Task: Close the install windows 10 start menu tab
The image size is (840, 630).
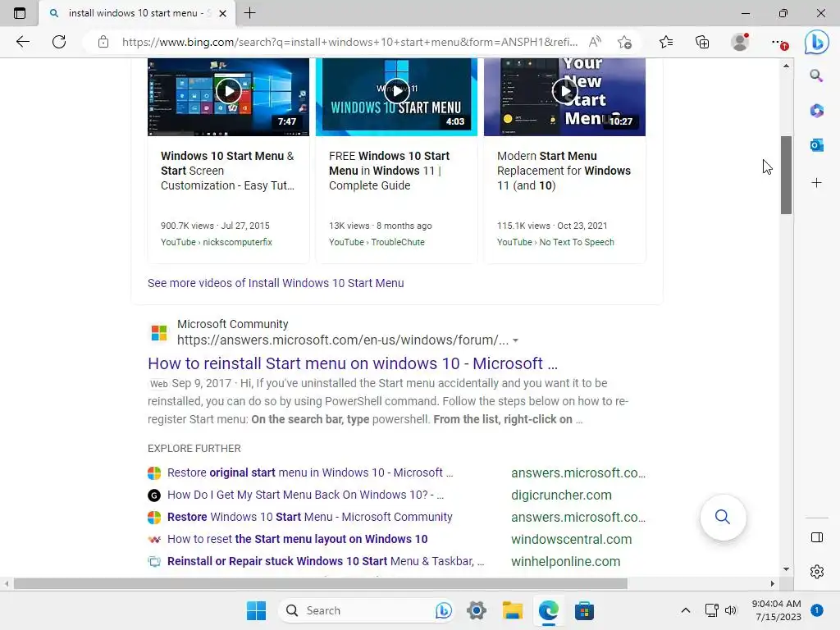Action: [223, 13]
